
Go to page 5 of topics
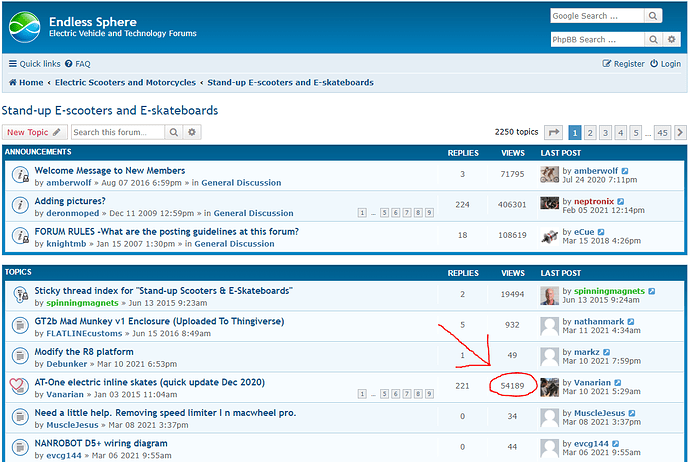(x=636, y=132)
